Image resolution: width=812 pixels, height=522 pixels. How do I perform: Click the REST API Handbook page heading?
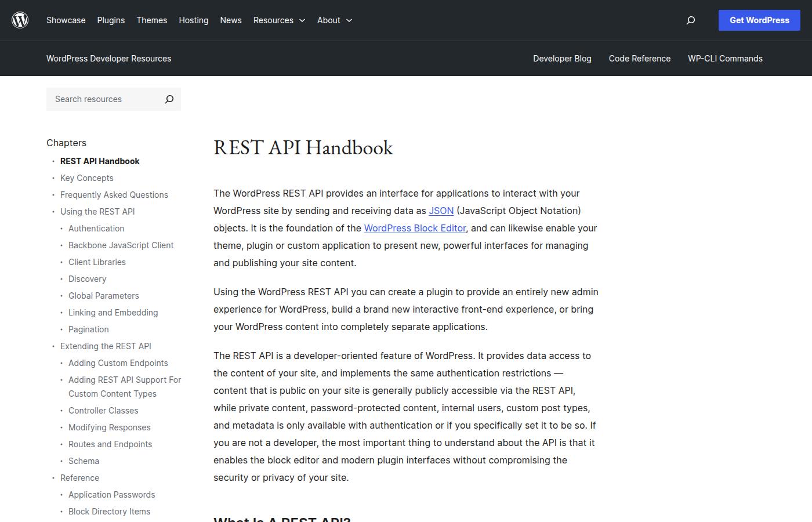click(x=303, y=147)
